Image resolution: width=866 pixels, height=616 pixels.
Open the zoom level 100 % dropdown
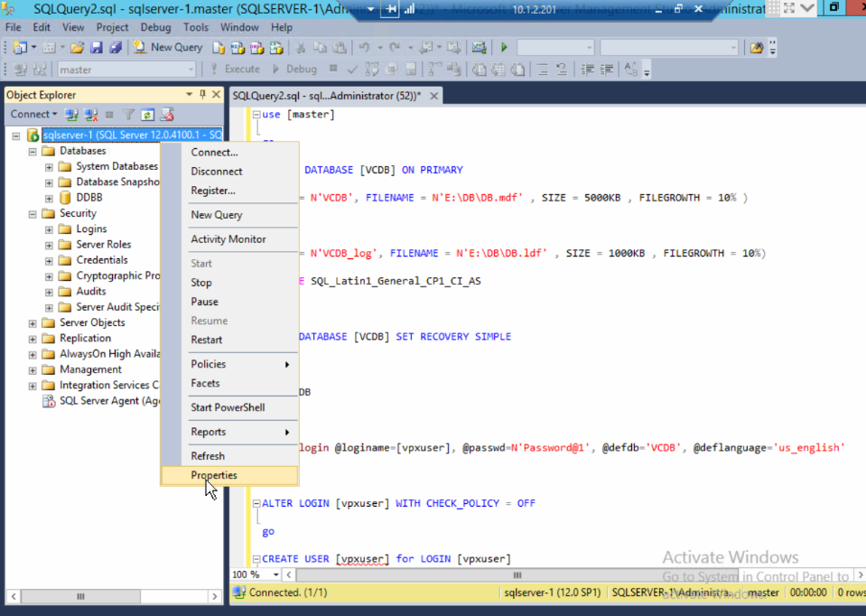point(275,574)
